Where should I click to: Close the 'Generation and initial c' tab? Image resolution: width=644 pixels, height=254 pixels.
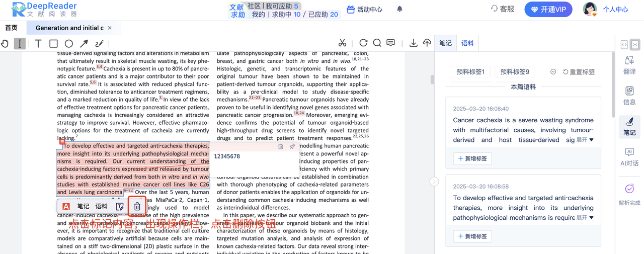110,28
